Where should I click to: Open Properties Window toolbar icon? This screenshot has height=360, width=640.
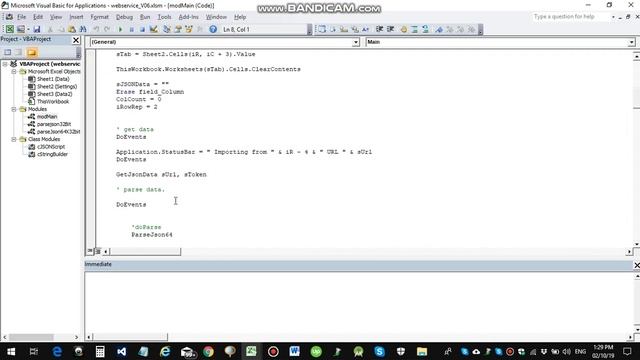coord(178,29)
